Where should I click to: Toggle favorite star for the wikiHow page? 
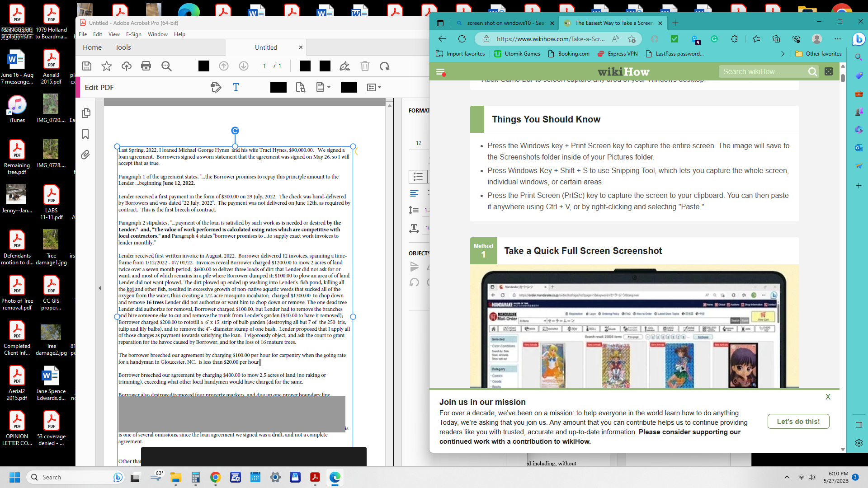tap(631, 39)
